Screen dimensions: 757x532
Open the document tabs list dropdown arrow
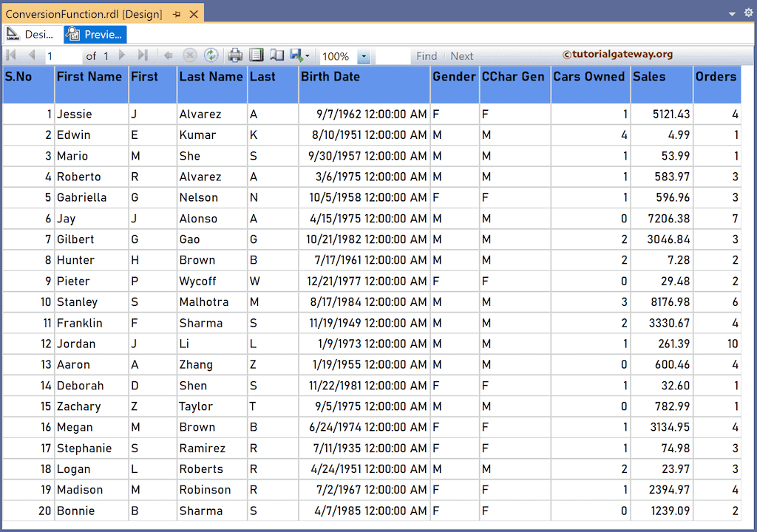[732, 13]
